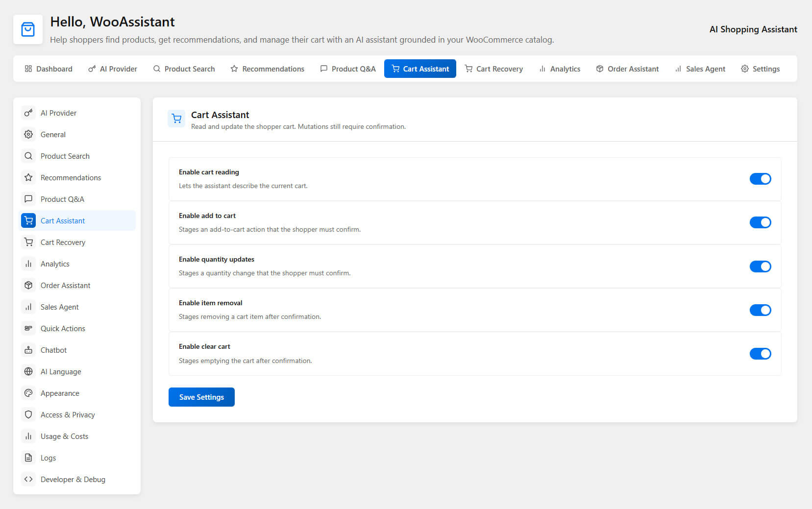The width and height of the screenshot is (812, 509).
Task: Click the "Lets the assistant describe the current cart" text
Action: [243, 186]
